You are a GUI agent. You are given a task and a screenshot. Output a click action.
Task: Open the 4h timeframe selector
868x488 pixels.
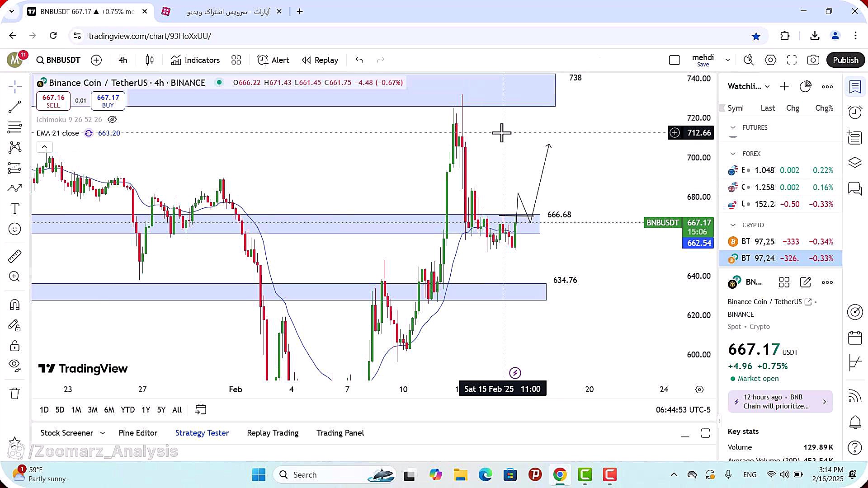(x=123, y=60)
